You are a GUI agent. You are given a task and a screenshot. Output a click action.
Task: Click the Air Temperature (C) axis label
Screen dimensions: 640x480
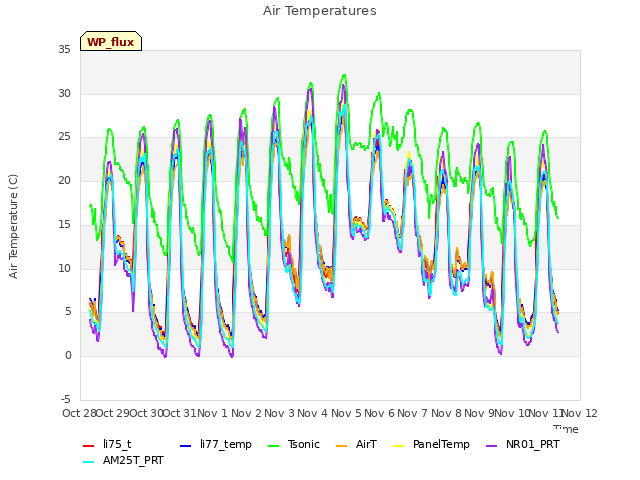[x=13, y=226]
